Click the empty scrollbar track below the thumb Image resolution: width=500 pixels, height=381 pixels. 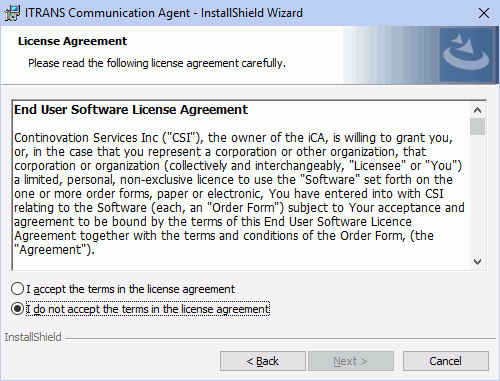(x=477, y=194)
